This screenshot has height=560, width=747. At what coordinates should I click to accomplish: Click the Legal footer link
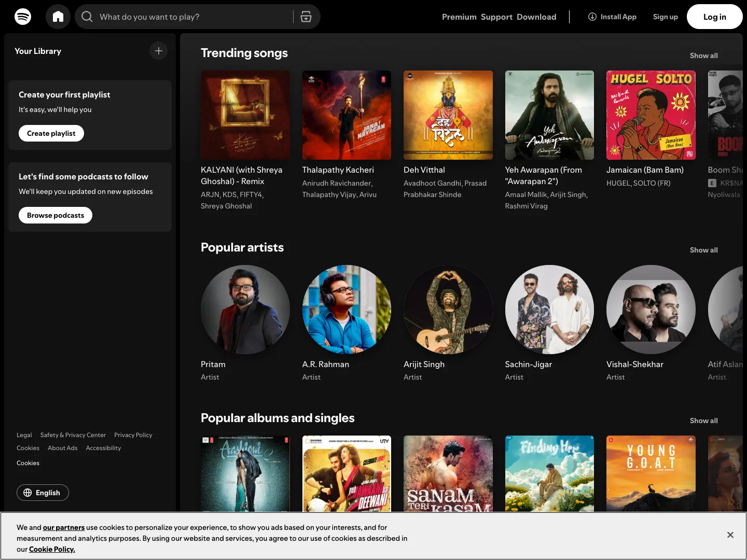pos(24,435)
